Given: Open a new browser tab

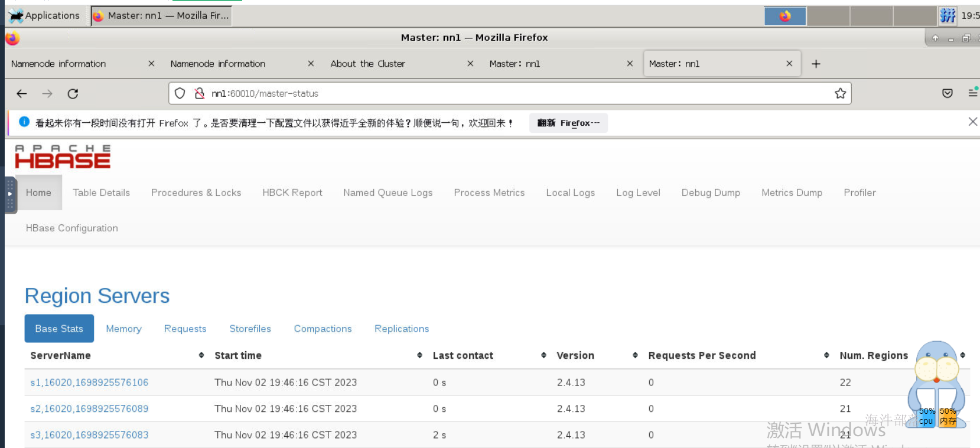Looking at the screenshot, I should (816, 64).
